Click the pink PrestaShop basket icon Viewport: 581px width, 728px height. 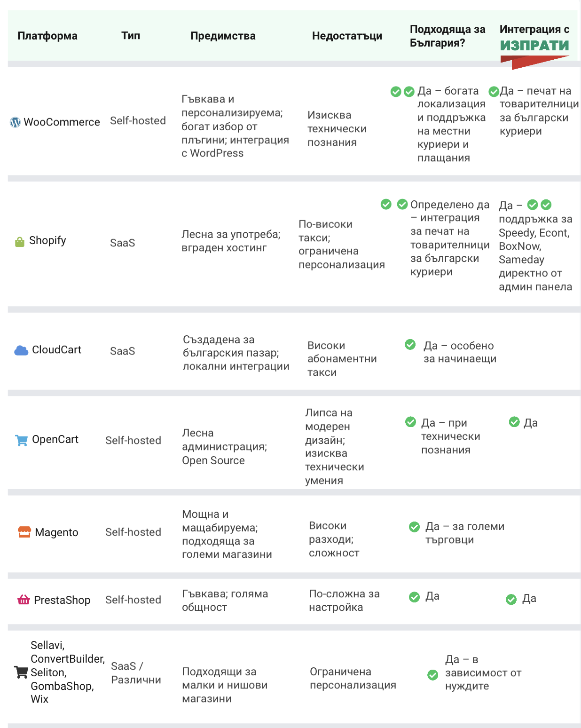[24, 600]
